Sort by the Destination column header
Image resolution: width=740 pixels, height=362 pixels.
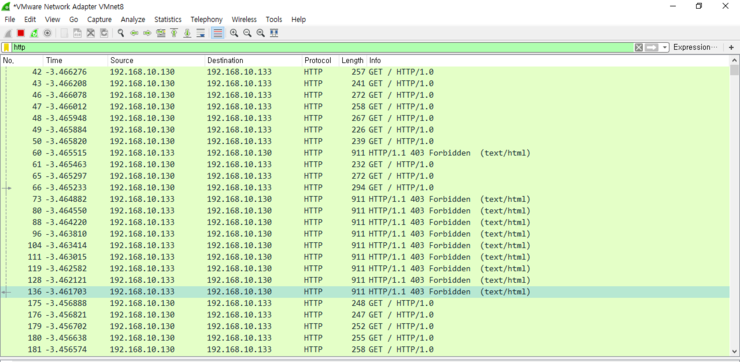(x=253, y=60)
